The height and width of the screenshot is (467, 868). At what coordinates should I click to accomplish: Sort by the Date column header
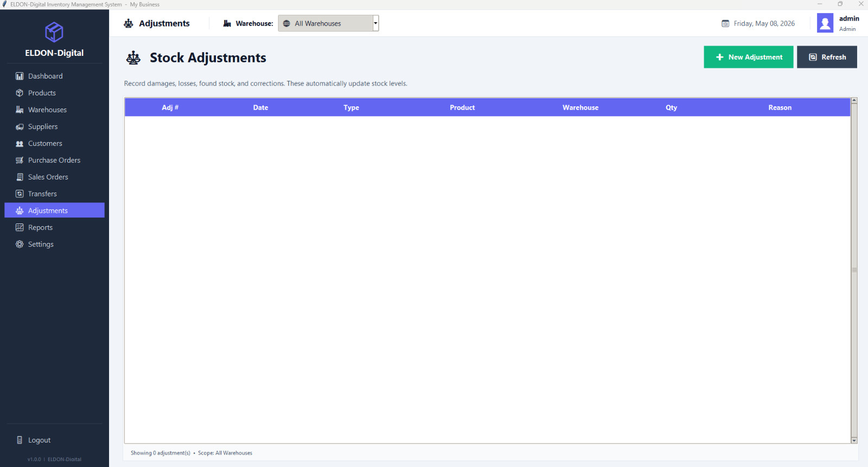[x=261, y=107]
